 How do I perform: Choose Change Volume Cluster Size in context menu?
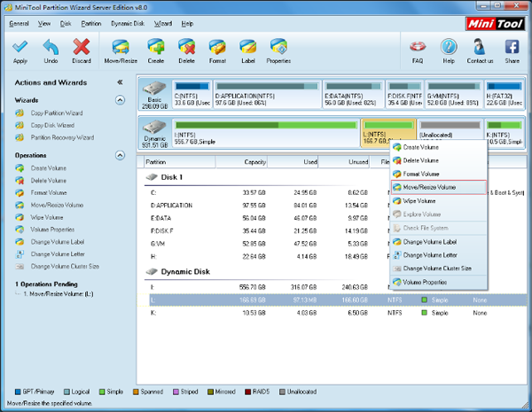[x=439, y=268]
